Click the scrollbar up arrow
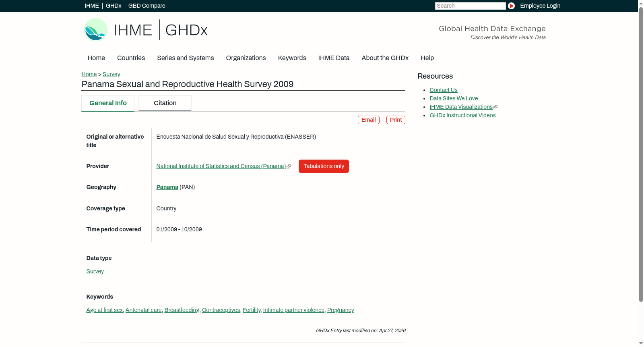This screenshot has width=644, height=347. point(641,3)
